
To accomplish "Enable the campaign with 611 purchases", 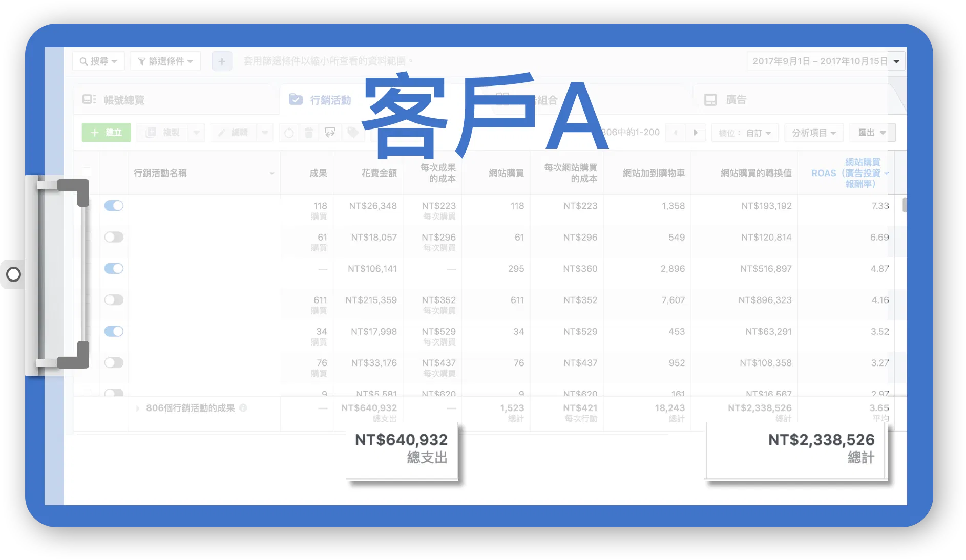I will 114,300.
